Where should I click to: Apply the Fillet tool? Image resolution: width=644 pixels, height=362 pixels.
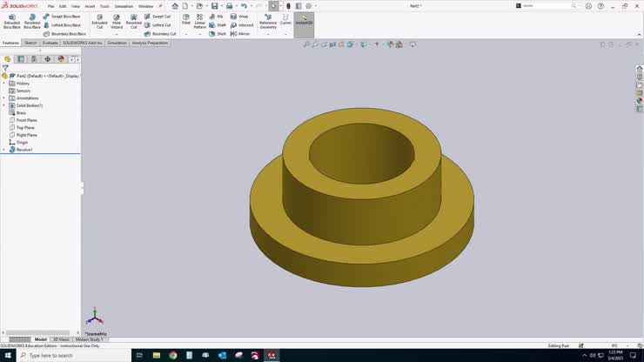[186, 19]
